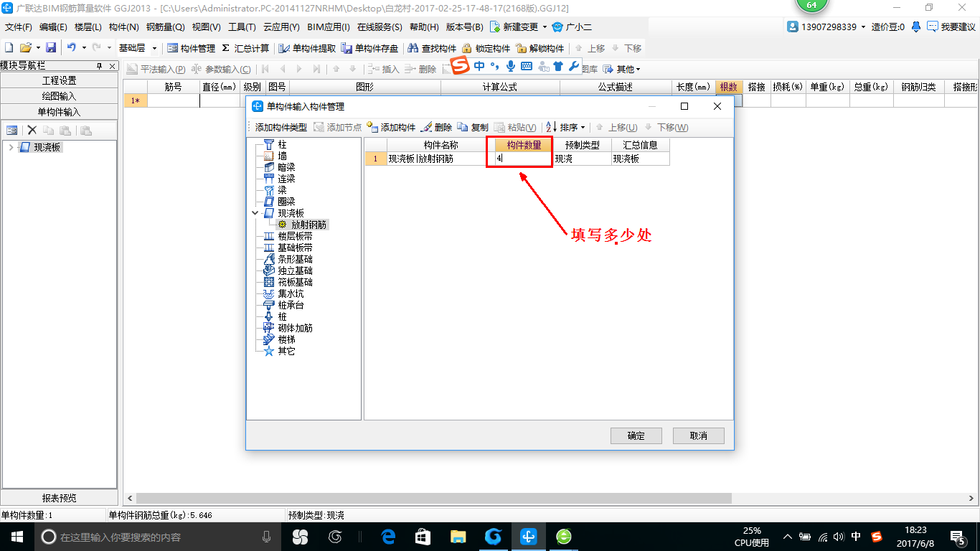Click the horizontal scrollbar of the rebar table
The image size is (980, 551).
point(434,498)
